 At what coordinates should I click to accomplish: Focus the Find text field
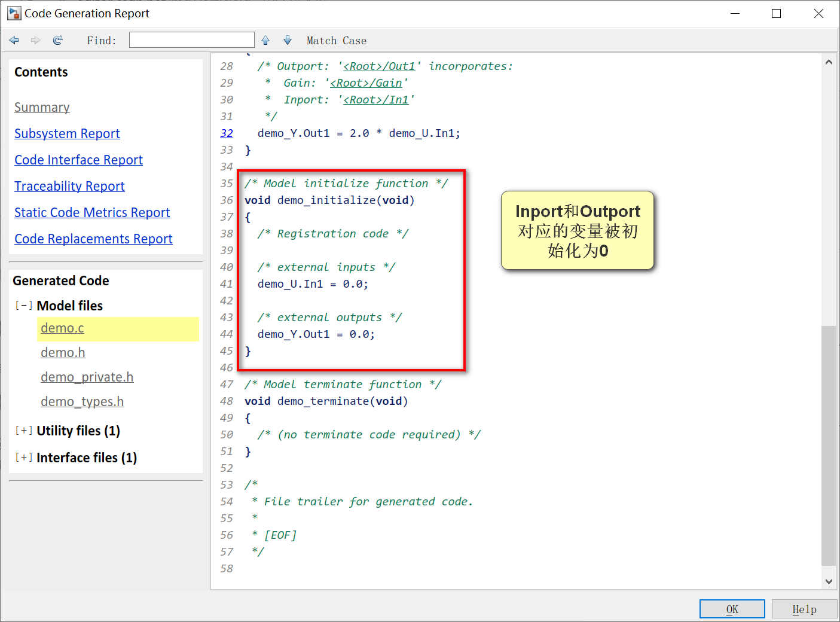click(x=192, y=40)
